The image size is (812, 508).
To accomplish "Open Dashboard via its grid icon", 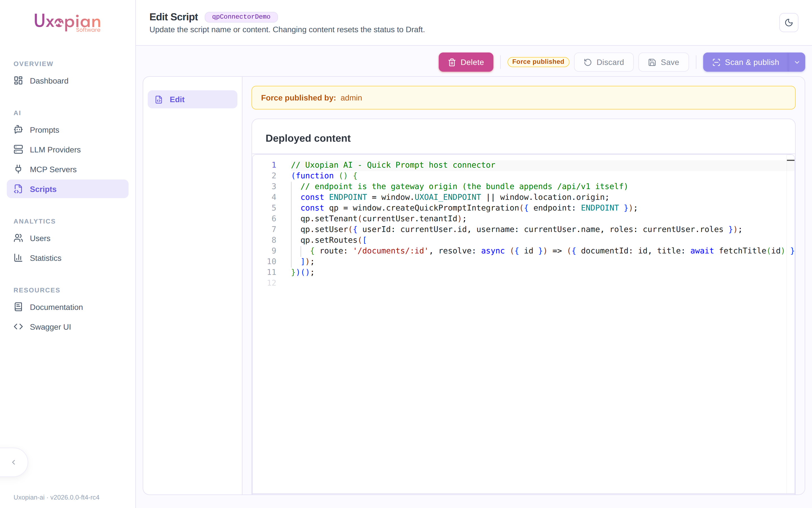I will (18, 81).
